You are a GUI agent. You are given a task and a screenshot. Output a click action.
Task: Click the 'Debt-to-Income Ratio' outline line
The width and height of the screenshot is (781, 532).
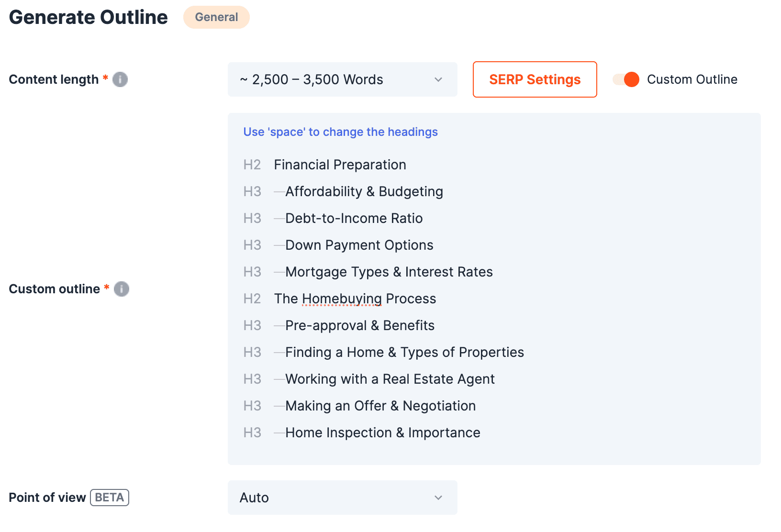(x=354, y=218)
